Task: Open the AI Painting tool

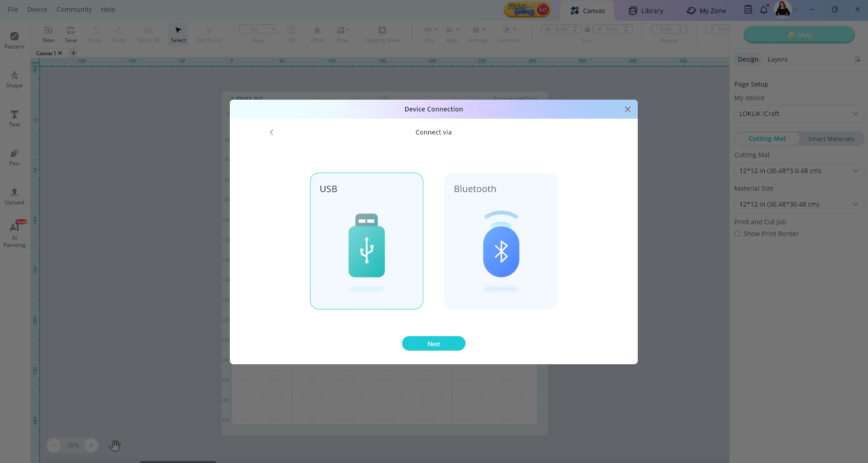Action: pyautogui.click(x=15, y=234)
